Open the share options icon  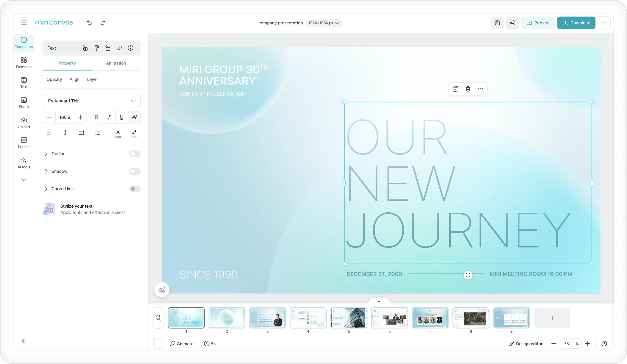coord(512,23)
